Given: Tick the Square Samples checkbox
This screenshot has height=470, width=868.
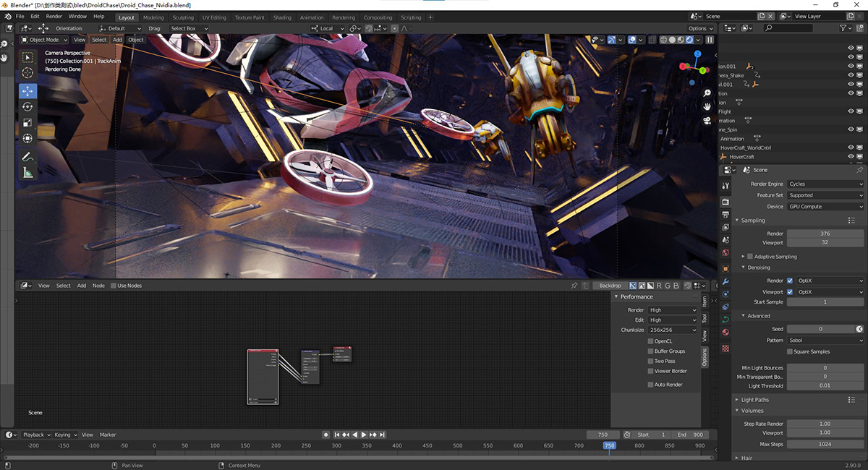Looking at the screenshot, I should click(790, 351).
